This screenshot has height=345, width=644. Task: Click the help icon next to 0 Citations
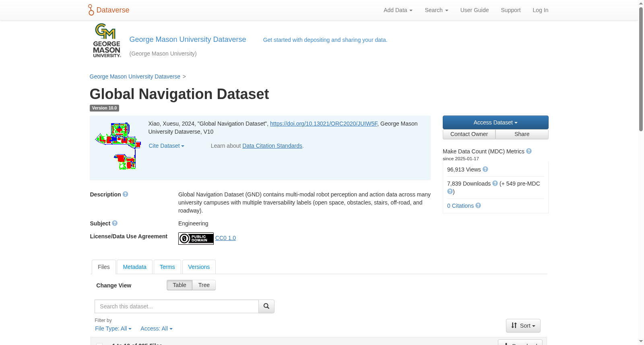coord(478,205)
